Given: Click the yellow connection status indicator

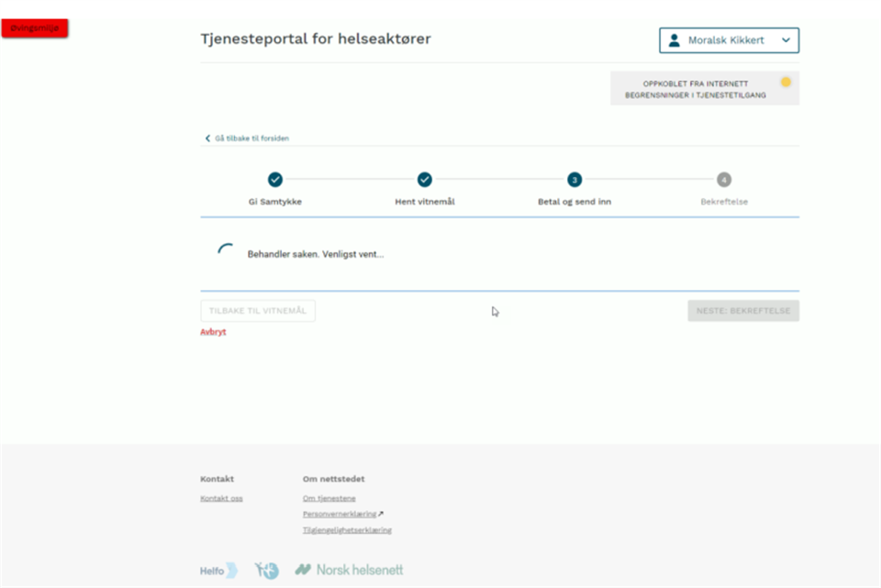Looking at the screenshot, I should pos(786,83).
